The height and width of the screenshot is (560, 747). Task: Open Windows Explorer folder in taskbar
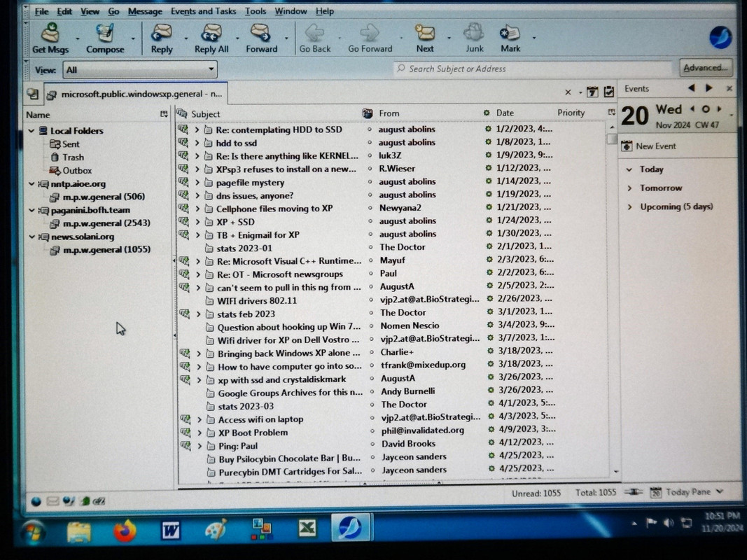click(79, 532)
